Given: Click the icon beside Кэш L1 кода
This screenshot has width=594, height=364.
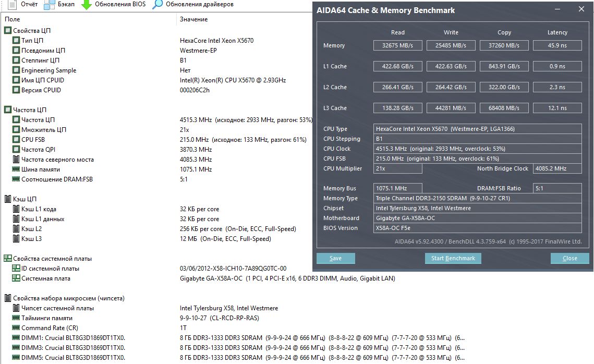Looking at the screenshot, I should pyautogui.click(x=16, y=209).
